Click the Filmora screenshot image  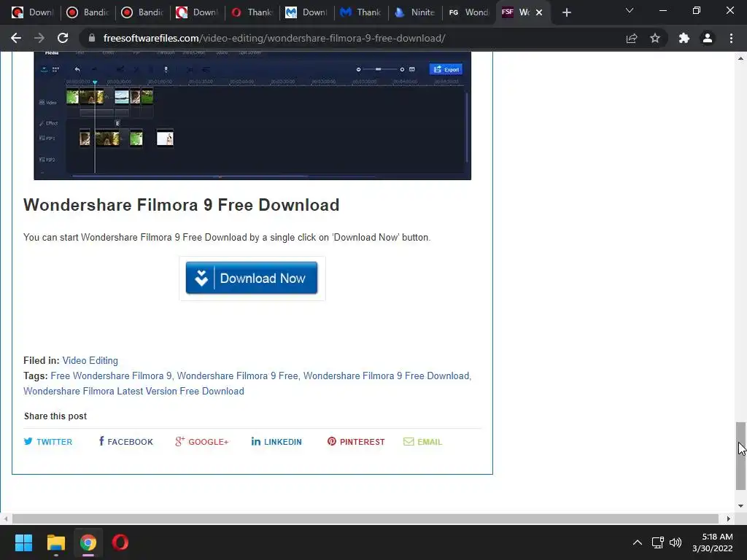[x=252, y=116]
